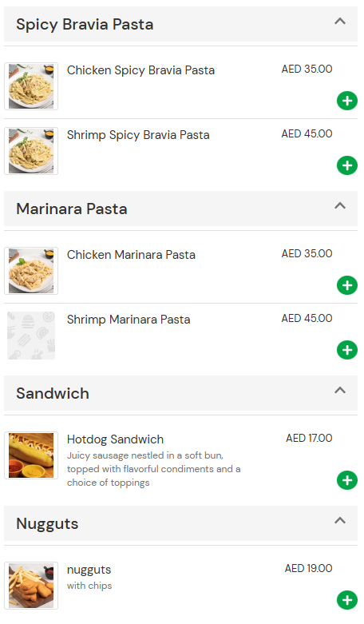The image size is (364, 624).
Task: Select the Sandwich category heading
Action: tap(181, 393)
